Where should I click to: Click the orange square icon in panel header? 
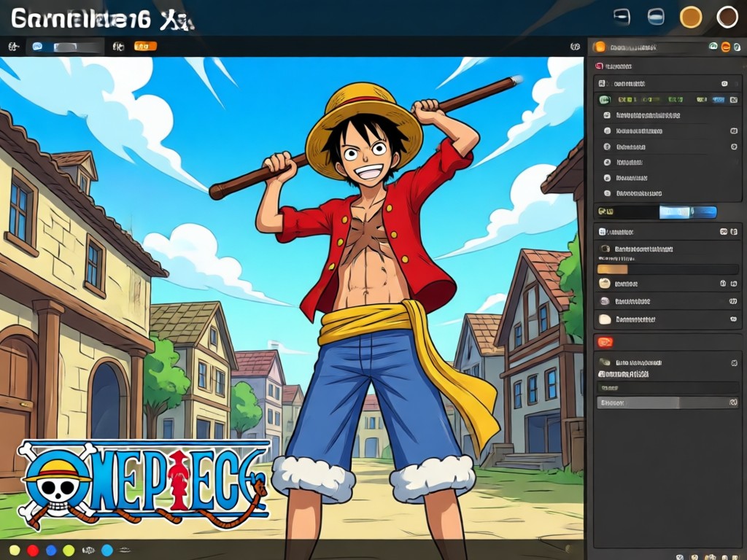600,47
